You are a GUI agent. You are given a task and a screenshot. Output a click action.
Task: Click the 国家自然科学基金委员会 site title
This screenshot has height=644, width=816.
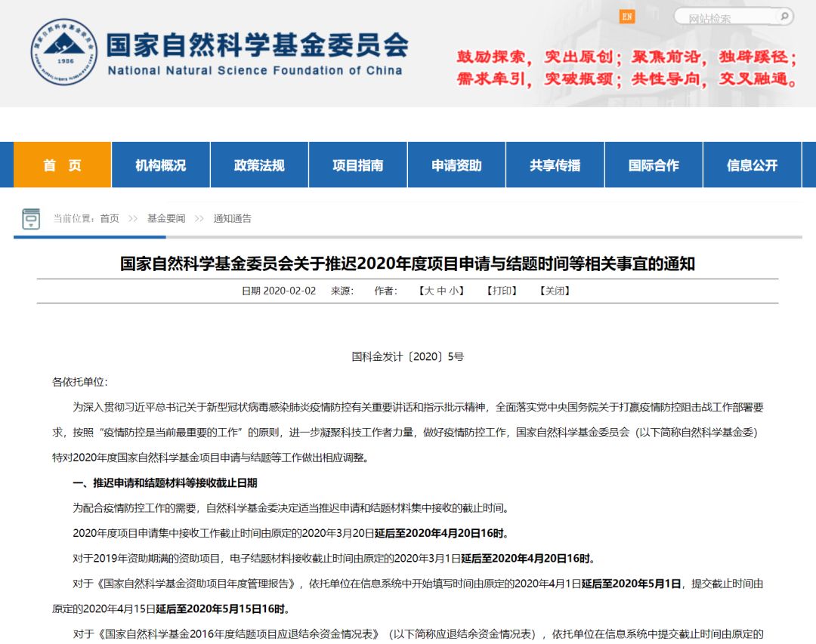click(x=258, y=45)
